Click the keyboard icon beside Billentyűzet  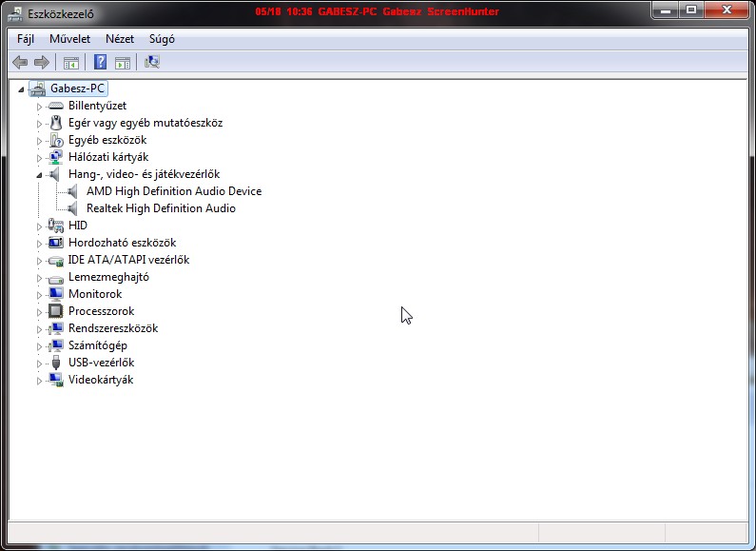56,106
